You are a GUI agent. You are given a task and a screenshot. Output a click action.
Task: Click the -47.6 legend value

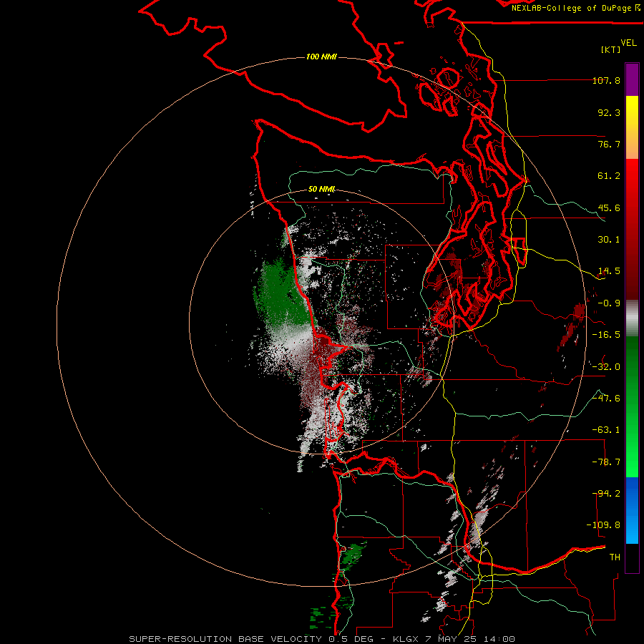(x=606, y=399)
